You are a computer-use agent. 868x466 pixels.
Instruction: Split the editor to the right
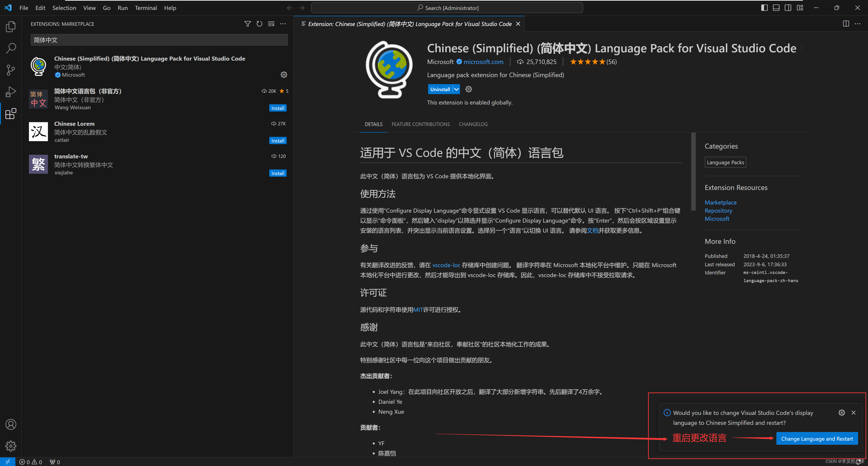pos(846,24)
